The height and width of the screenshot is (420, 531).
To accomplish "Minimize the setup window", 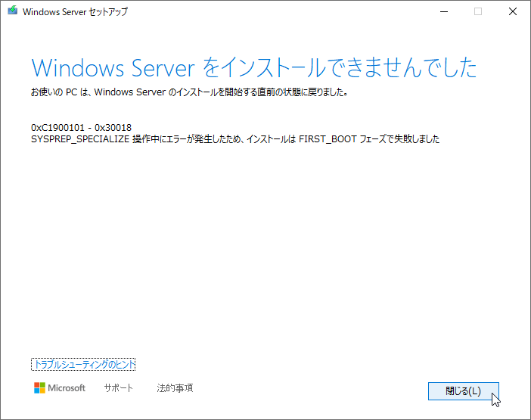I will tap(442, 12).
